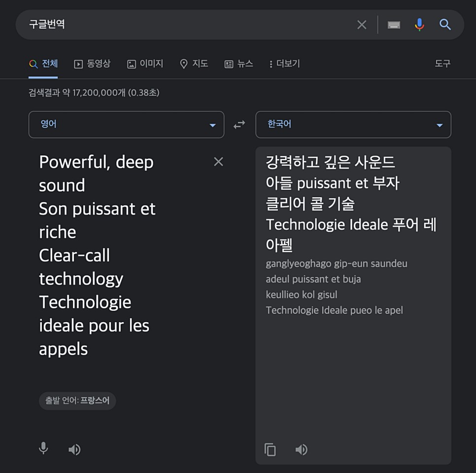Switch to the 이미지 results tab
This screenshot has width=476, height=473.
(x=145, y=64)
